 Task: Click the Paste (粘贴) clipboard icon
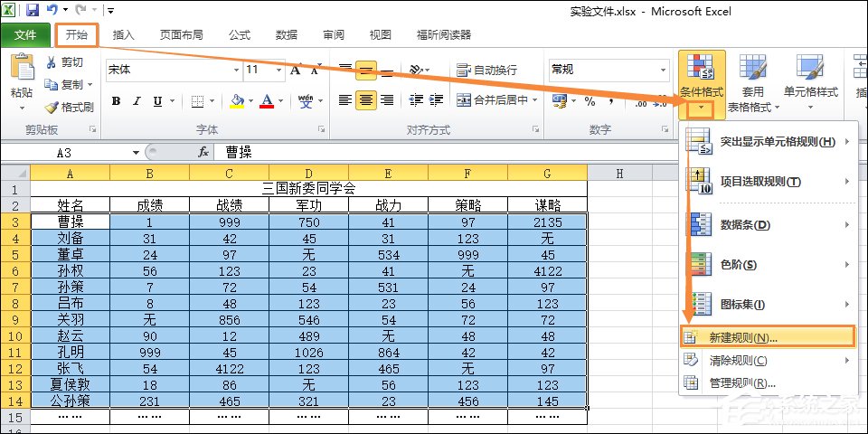(21, 77)
